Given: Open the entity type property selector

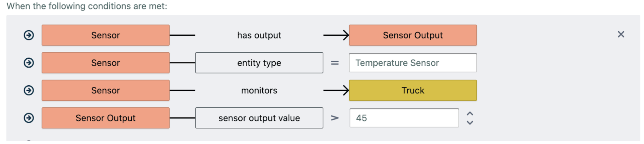Looking at the screenshot, I should tap(259, 63).
